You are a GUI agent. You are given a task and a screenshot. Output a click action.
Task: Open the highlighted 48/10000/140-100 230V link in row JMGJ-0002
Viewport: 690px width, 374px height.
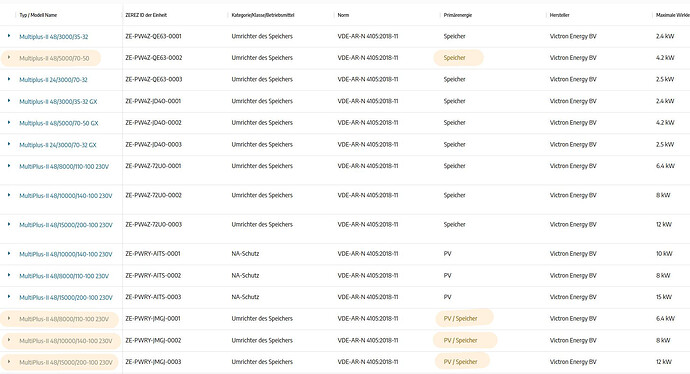[x=66, y=341]
